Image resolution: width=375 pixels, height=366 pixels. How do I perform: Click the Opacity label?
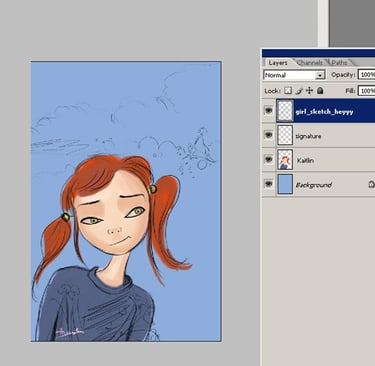(342, 75)
